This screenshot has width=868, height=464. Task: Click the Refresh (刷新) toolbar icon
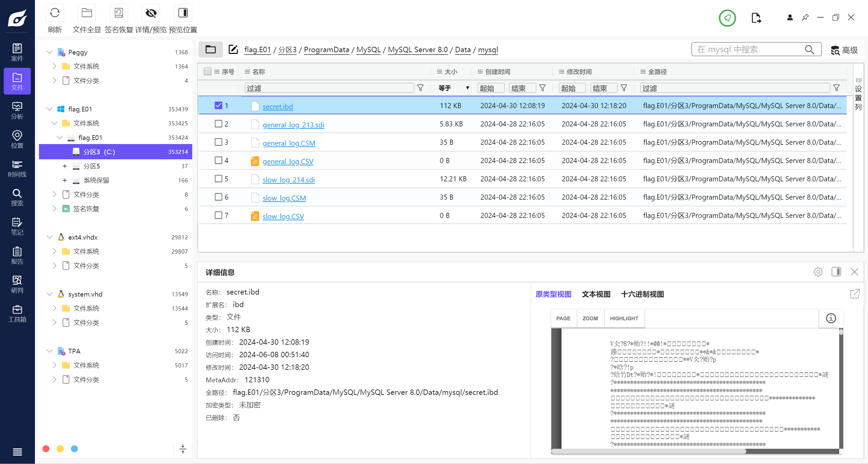click(55, 14)
